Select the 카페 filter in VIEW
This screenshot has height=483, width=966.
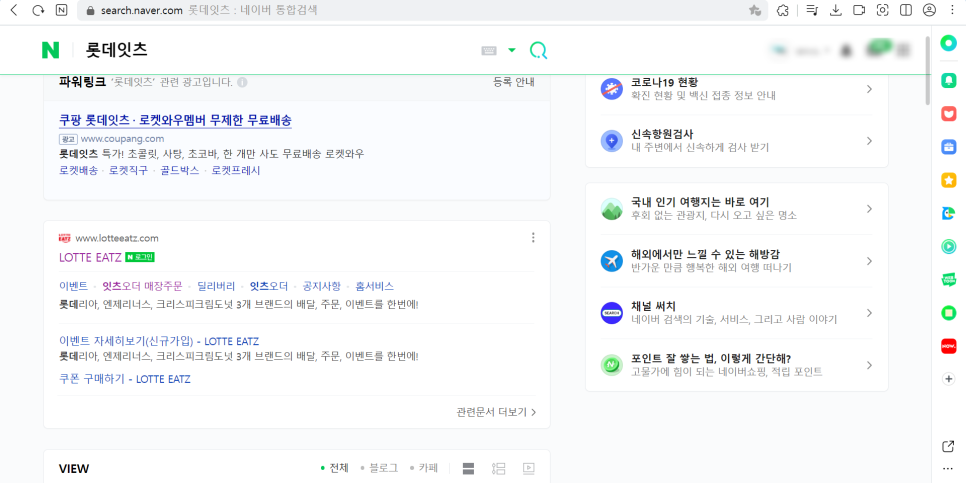tap(424, 468)
